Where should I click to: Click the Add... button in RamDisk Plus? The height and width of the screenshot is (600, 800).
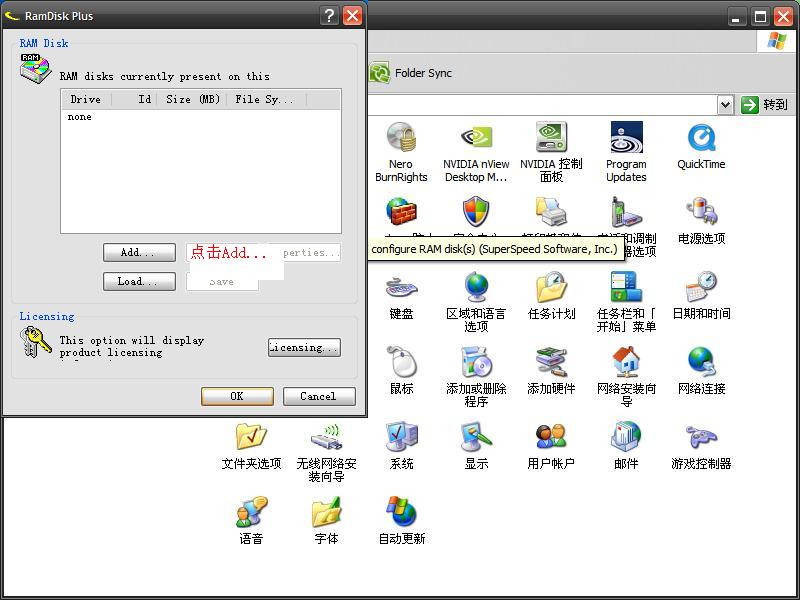tap(139, 252)
